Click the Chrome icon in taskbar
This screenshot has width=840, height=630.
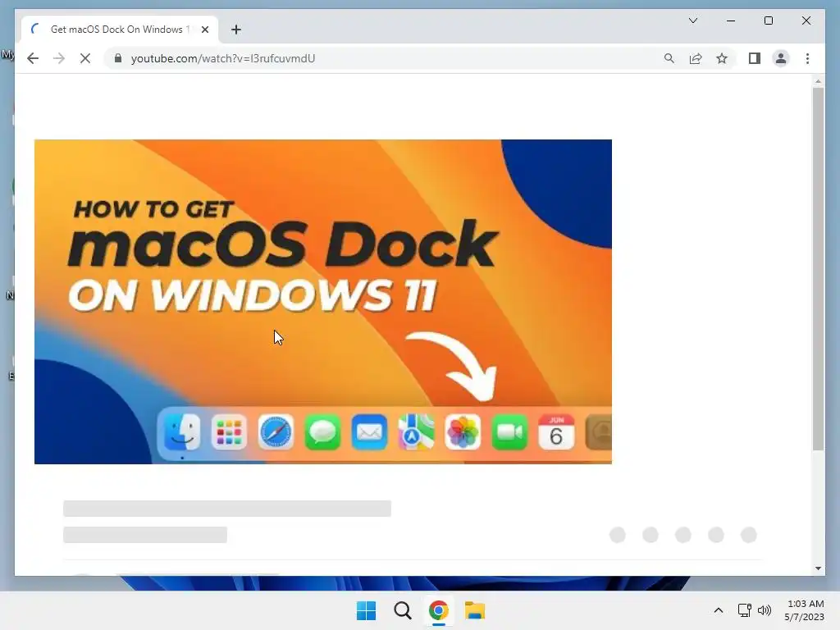point(438,610)
